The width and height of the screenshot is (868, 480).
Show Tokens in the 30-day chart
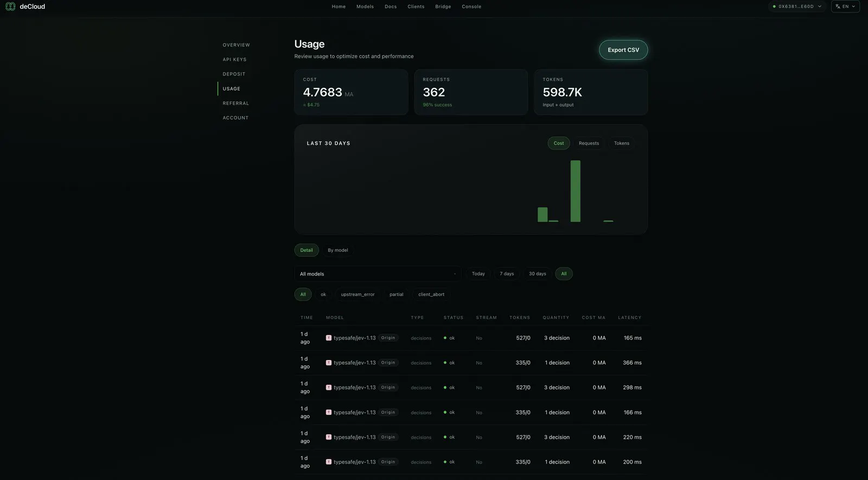(622, 143)
